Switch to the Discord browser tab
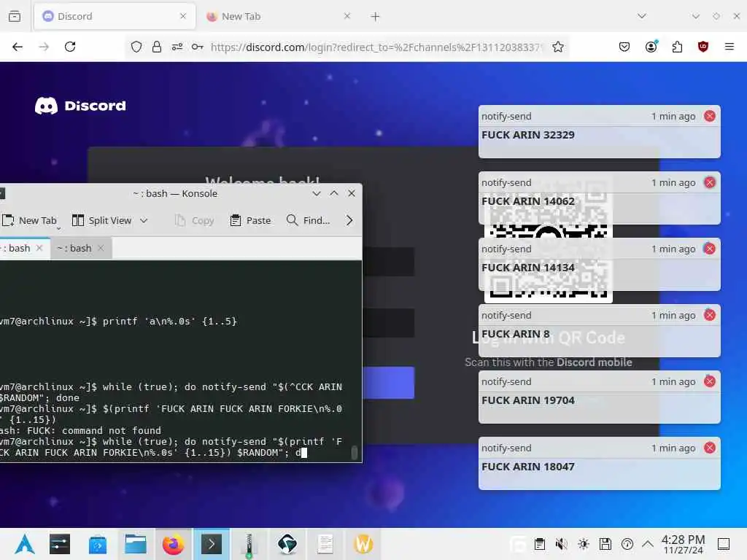Image resolution: width=747 pixels, height=560 pixels. click(115, 16)
